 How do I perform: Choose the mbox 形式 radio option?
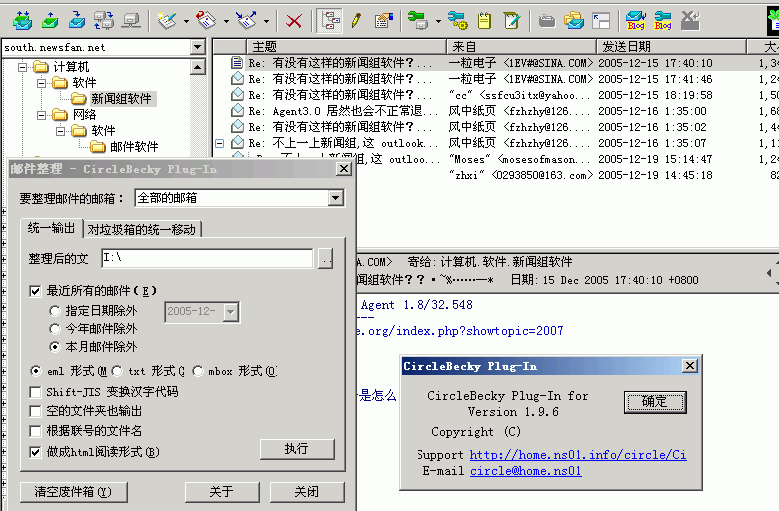[198, 371]
